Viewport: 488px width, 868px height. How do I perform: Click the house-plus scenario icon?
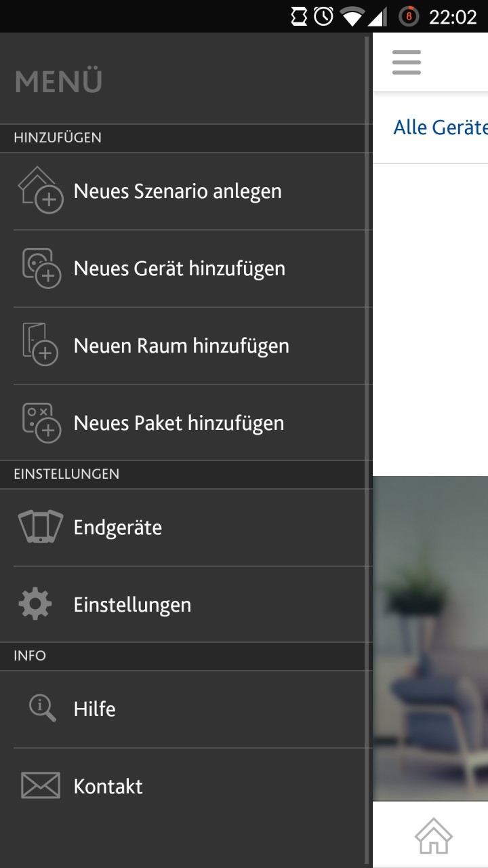41,191
